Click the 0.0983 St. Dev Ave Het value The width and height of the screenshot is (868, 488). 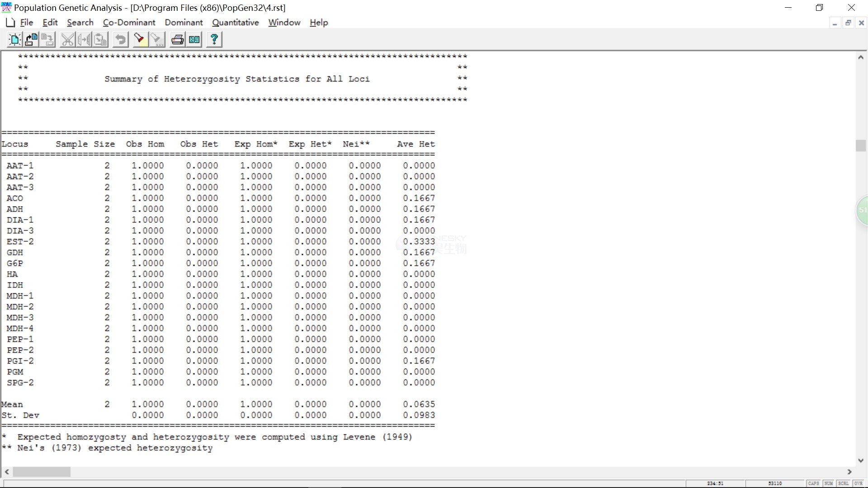click(x=419, y=415)
